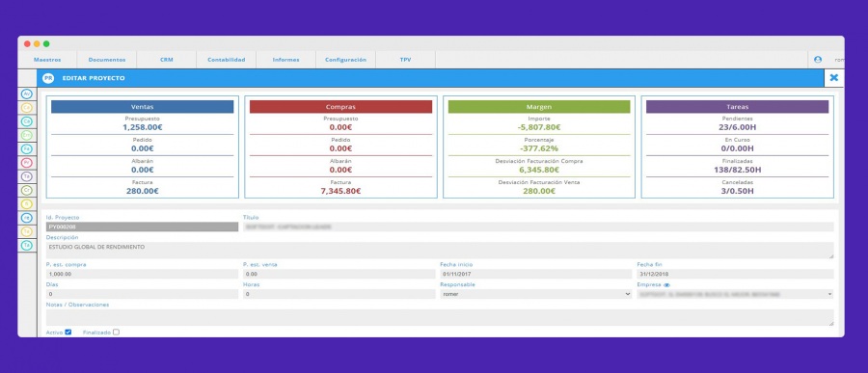Click Ventas Factura value 280.00€
The height and width of the screenshot is (373, 868).
coord(143,191)
